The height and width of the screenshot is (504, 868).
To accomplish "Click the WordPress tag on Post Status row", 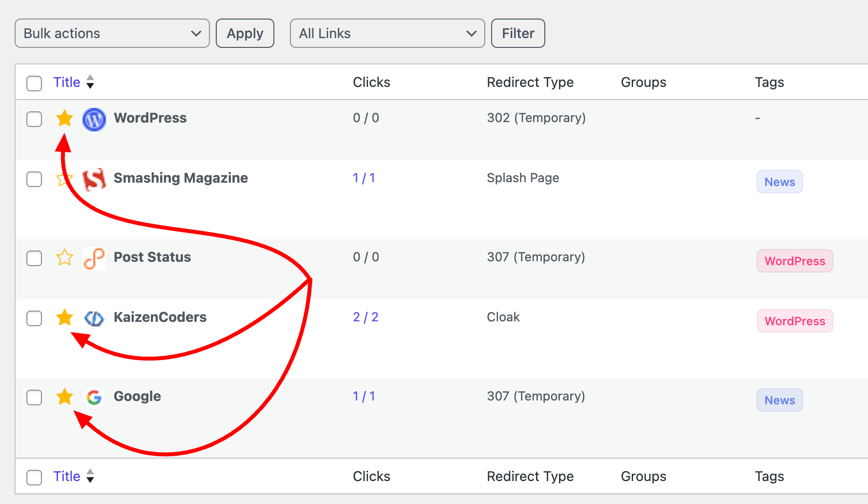I will tap(794, 261).
